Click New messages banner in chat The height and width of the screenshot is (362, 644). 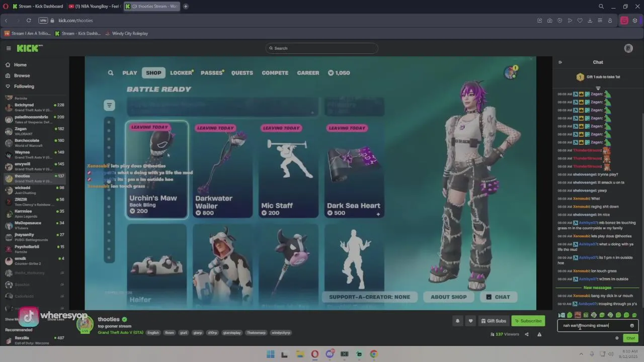[598, 288]
